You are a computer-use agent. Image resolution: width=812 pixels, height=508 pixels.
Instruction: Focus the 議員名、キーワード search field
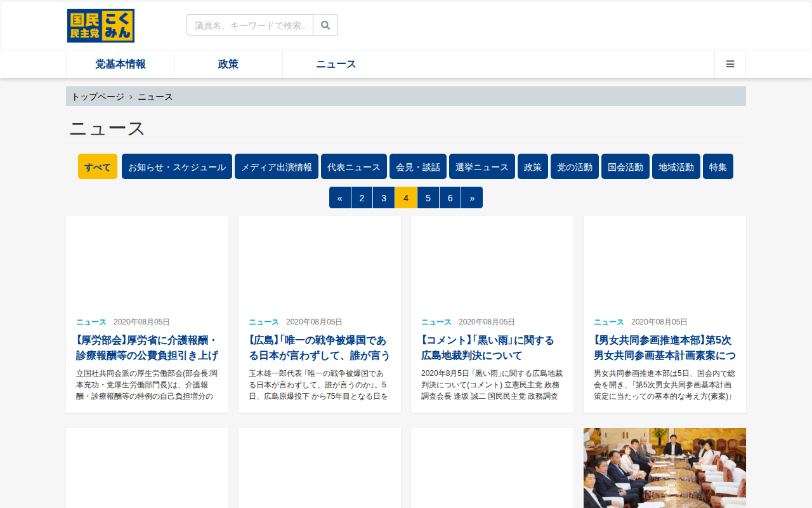250,25
